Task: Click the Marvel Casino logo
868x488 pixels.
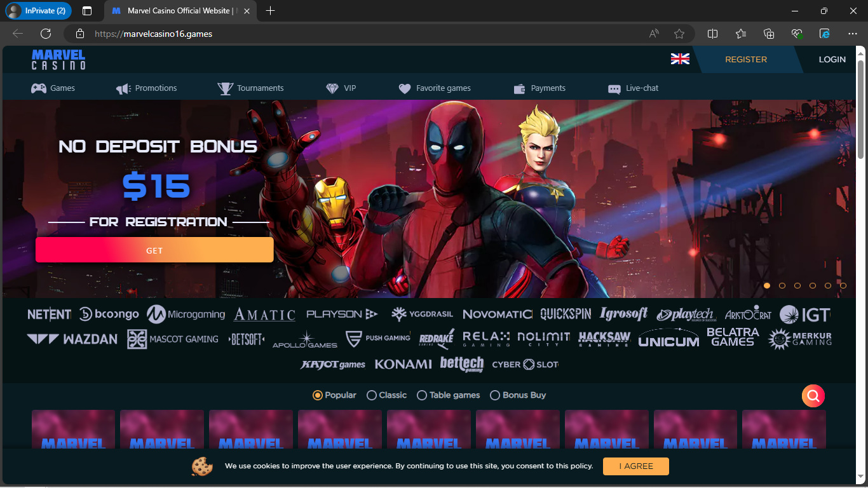Action: pyautogui.click(x=58, y=59)
